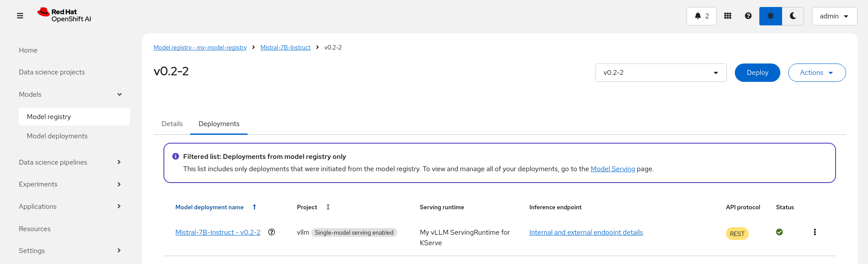Viewport: 868px width, 264px height.
Task: Follow the Model Serving link
Action: tap(613, 169)
